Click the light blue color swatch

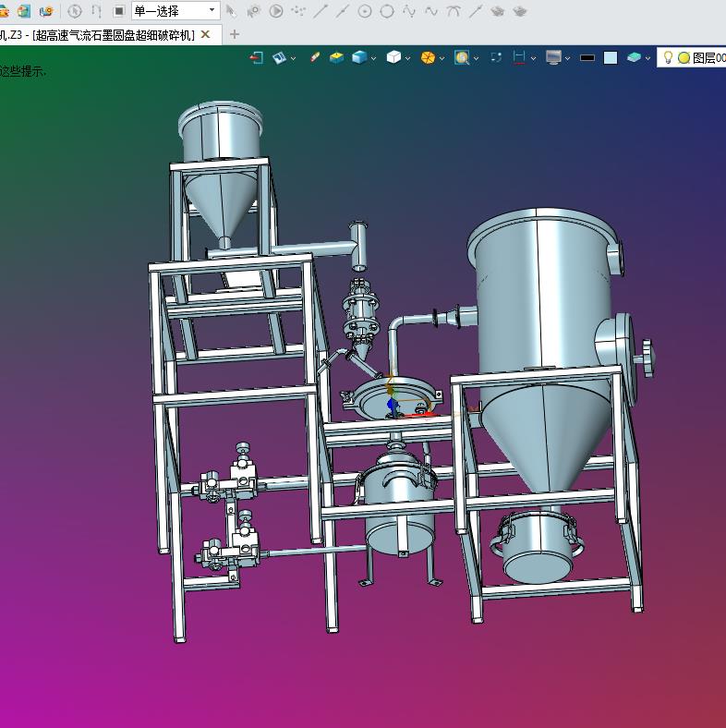(611, 57)
